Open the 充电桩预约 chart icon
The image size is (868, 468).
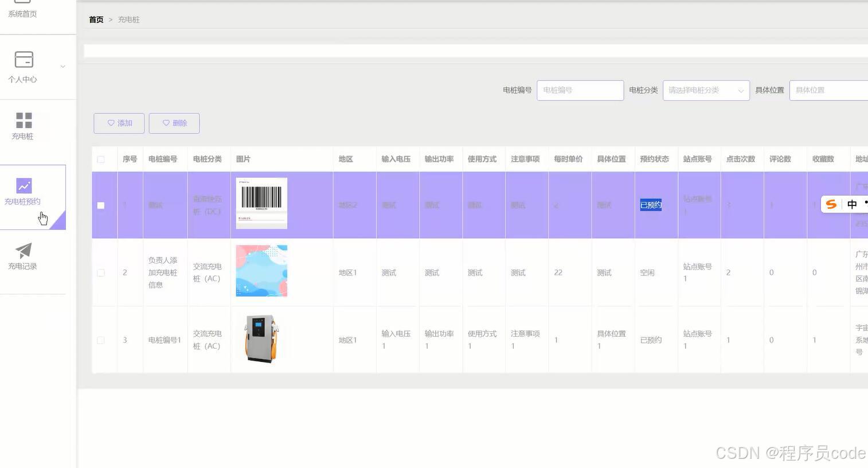click(x=24, y=186)
